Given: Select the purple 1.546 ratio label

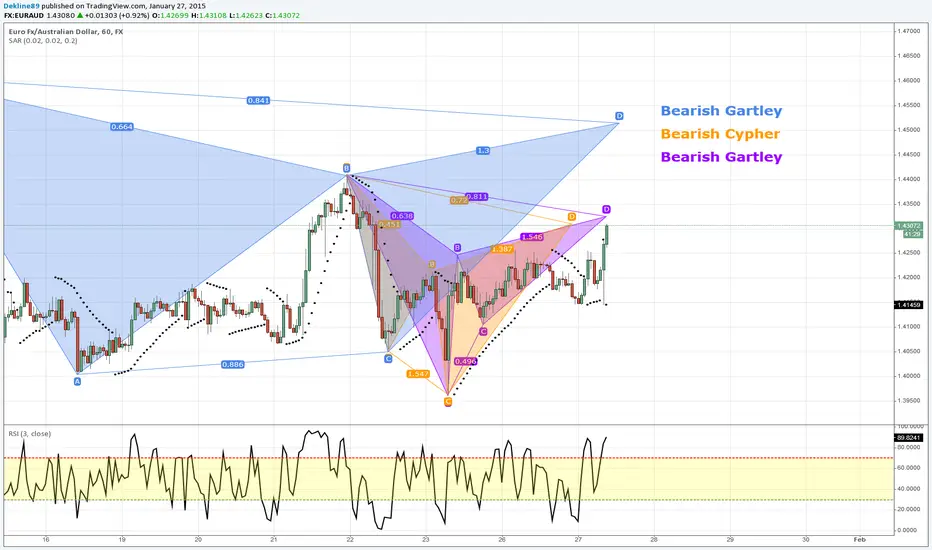Looking at the screenshot, I should (x=531, y=237).
